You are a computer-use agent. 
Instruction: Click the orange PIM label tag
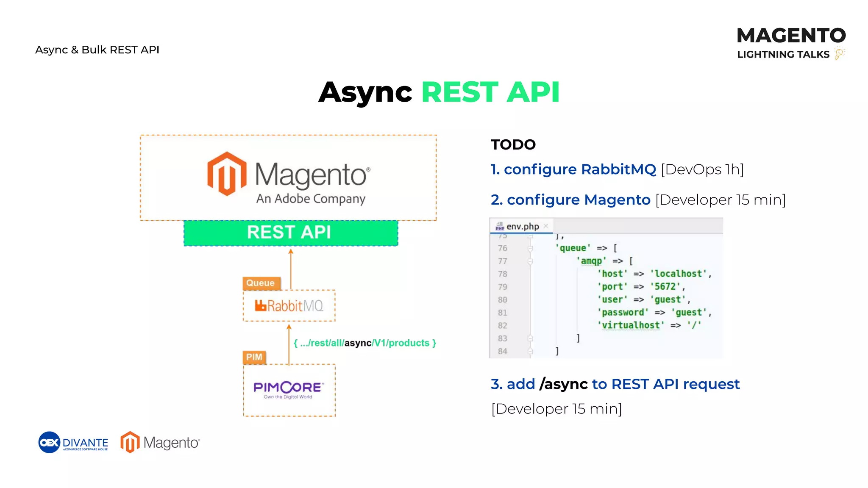coord(254,357)
